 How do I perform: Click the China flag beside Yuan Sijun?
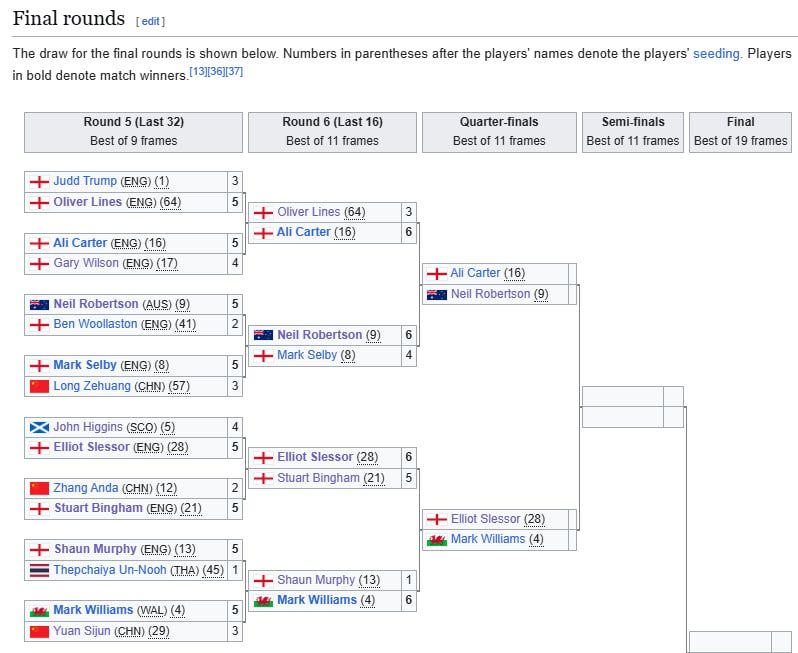39,631
